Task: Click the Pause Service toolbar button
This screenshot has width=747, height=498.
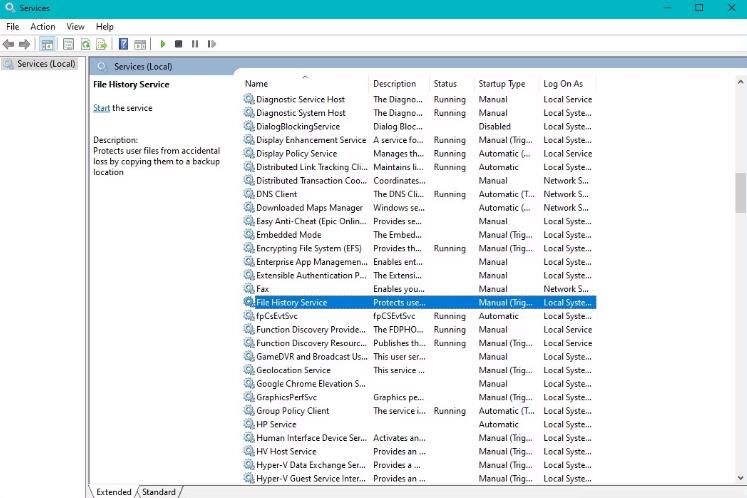Action: pos(195,44)
